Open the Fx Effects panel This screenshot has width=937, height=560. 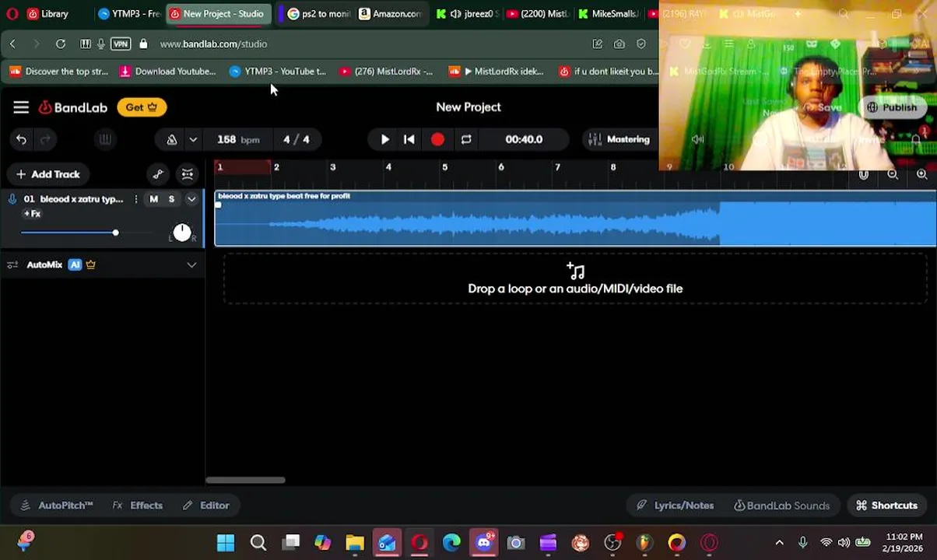pos(138,506)
